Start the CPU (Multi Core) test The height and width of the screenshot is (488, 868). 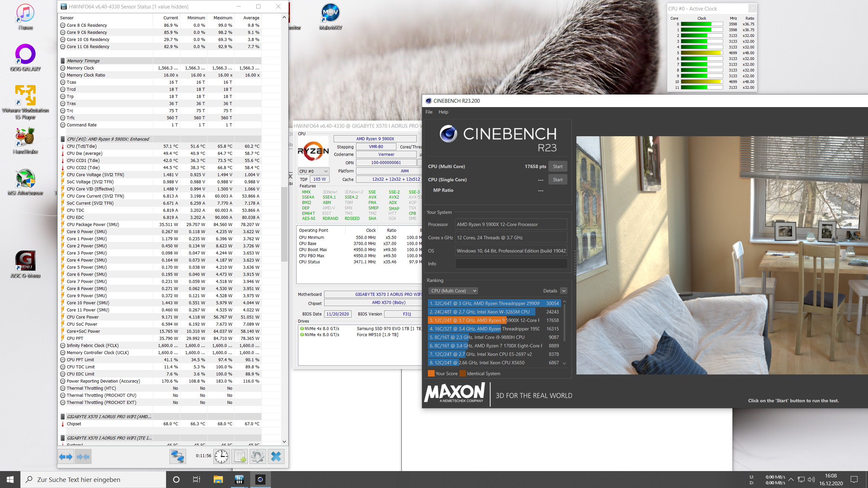557,166
